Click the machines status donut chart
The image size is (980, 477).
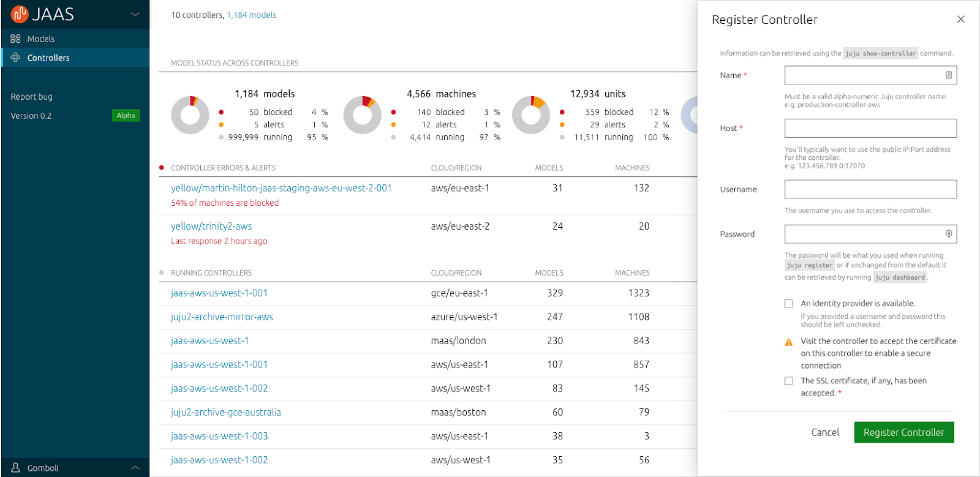363,115
